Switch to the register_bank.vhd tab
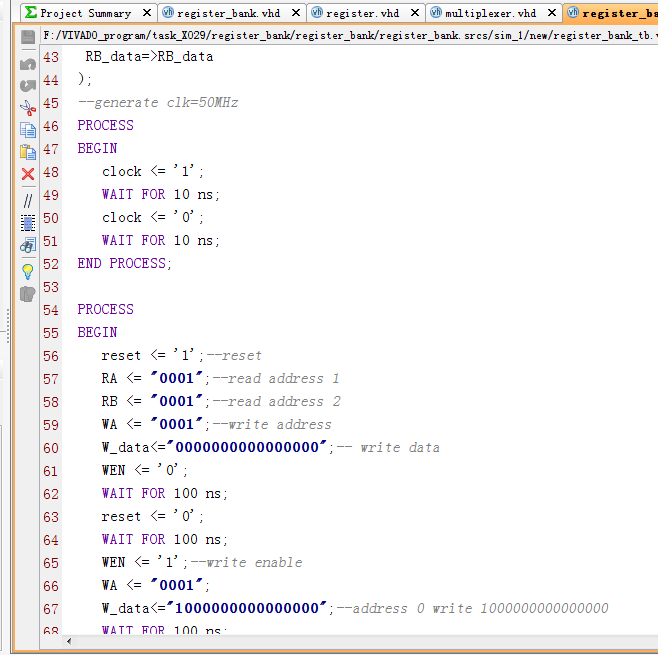The image size is (658, 655). 229,13
